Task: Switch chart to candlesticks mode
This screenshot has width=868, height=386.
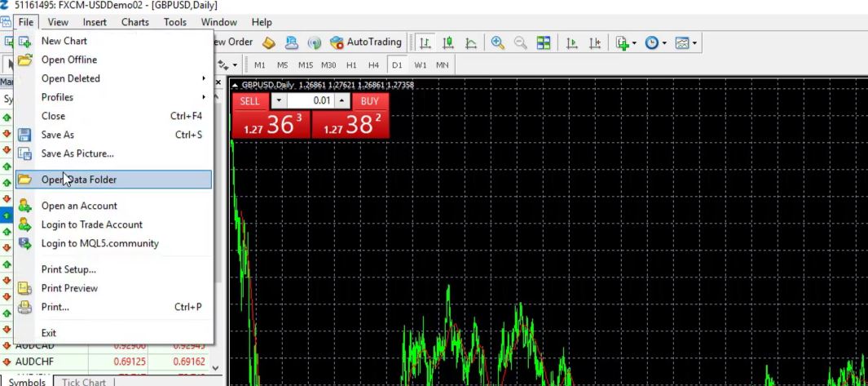Action: [x=448, y=42]
